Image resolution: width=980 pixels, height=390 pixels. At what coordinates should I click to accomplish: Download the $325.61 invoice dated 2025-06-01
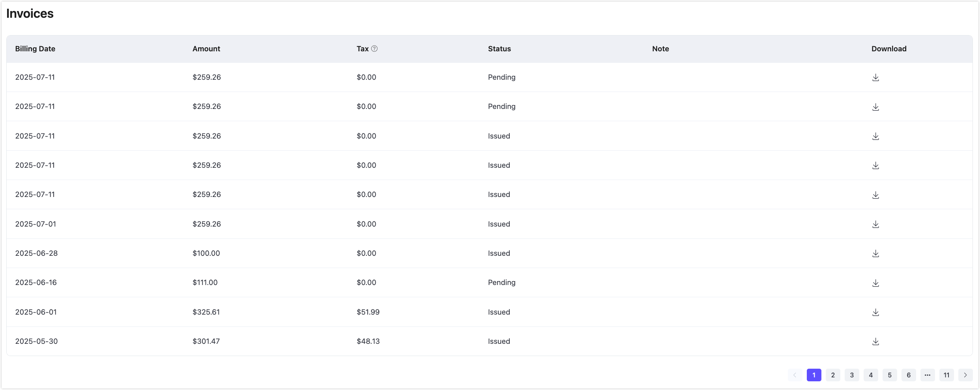tap(875, 312)
